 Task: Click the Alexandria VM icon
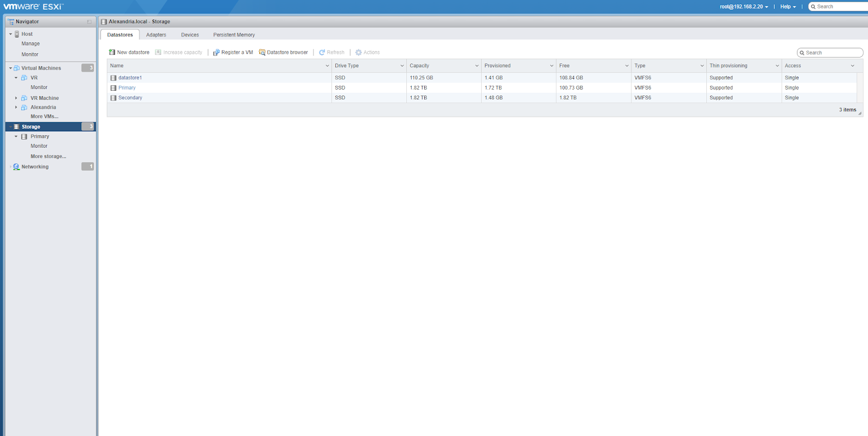[x=24, y=107]
